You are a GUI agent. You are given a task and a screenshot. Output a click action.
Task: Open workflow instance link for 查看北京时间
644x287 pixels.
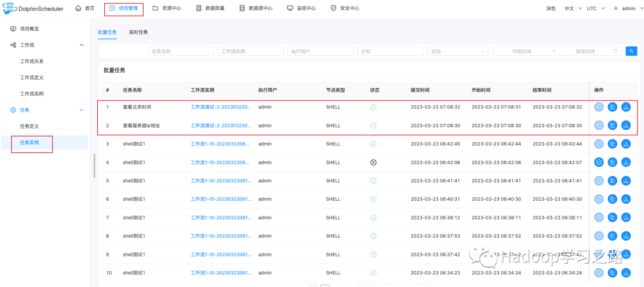(x=220, y=107)
